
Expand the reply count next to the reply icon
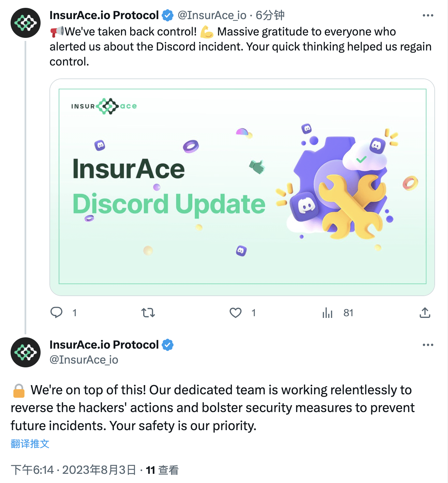(x=75, y=312)
